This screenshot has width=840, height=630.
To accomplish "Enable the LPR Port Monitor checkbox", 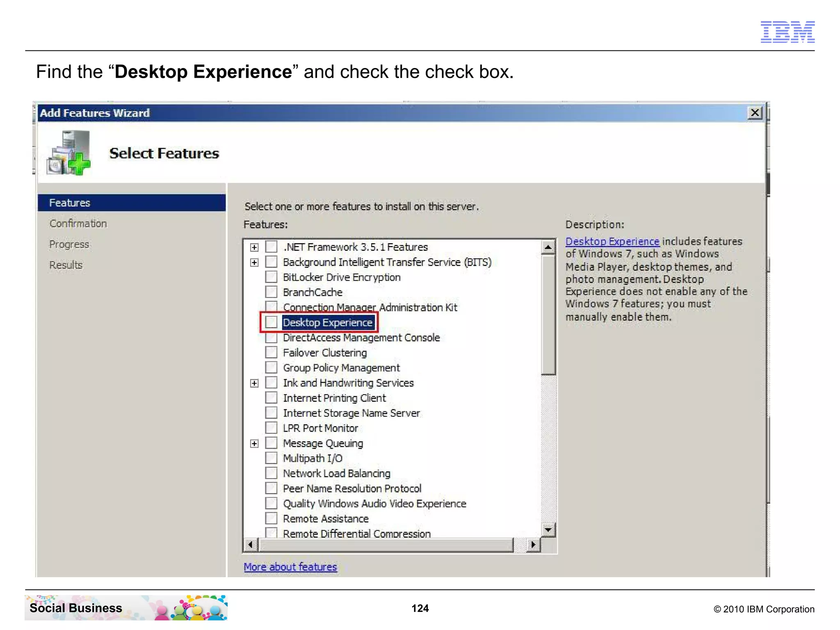I will pyautogui.click(x=271, y=428).
